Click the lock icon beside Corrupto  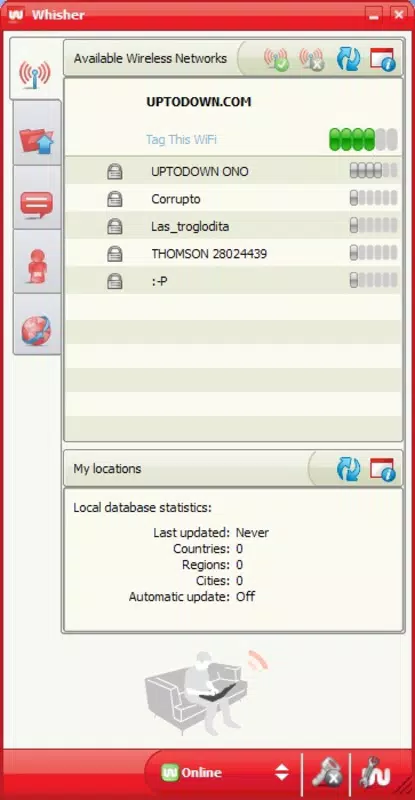point(115,198)
